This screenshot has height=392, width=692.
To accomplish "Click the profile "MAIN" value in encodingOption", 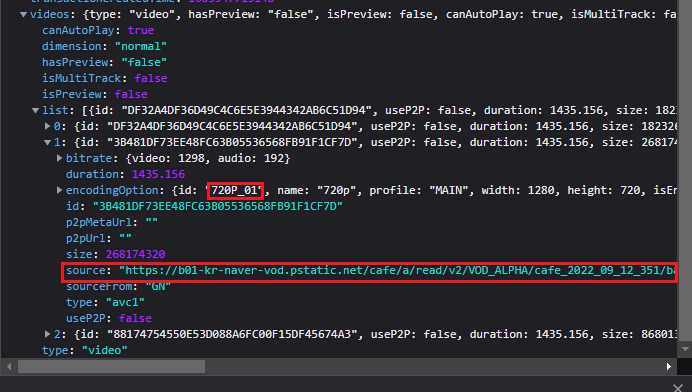I will coord(449,190).
